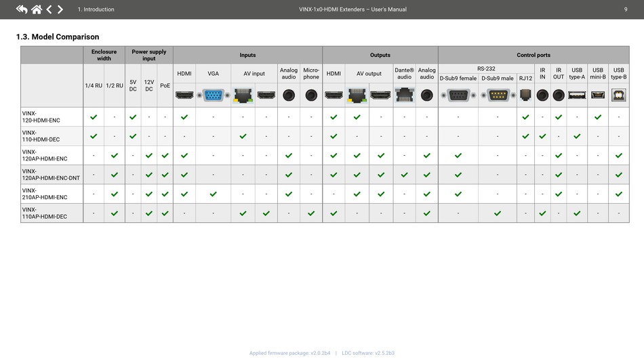The height and width of the screenshot is (361, 644).
Task: Click the 'Power supply input' column header
Action: click(148, 55)
